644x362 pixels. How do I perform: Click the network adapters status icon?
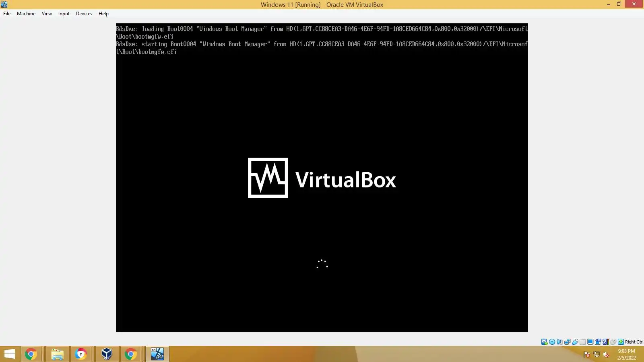coord(567,342)
